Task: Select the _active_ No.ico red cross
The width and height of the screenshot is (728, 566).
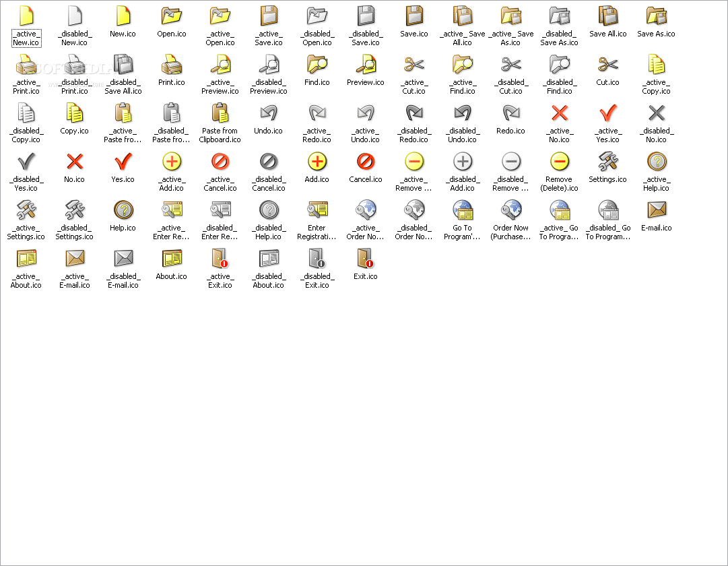Action: 560,113
